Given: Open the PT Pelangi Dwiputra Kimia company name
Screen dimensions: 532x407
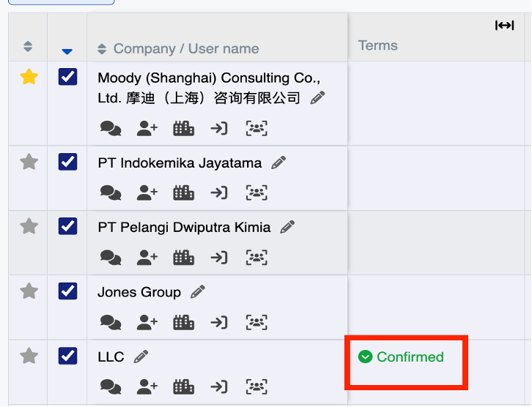Looking at the screenshot, I should 184,228.
